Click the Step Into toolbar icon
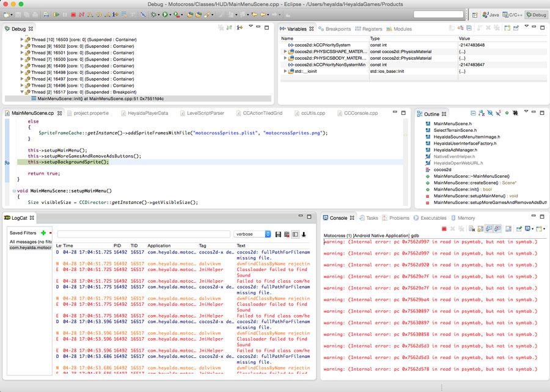The height and width of the screenshot is (392, 550). click(x=90, y=15)
